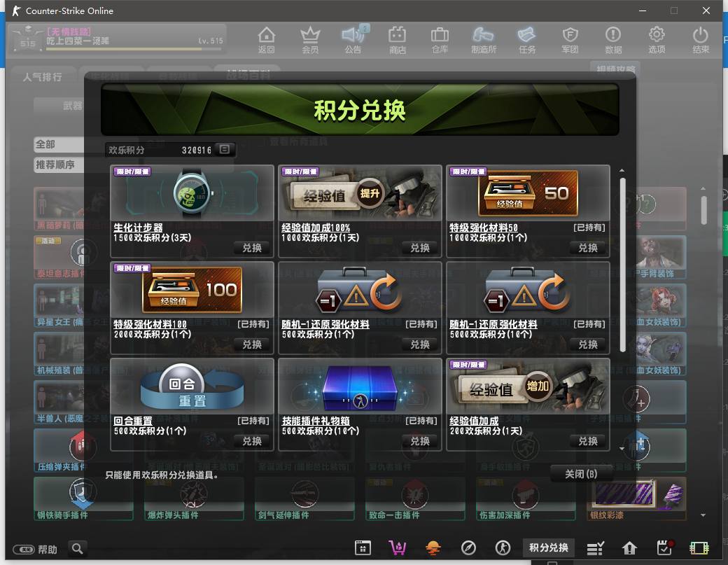Open the 回合重置 item link
Screen dimensions: 728x565
click(x=133, y=421)
